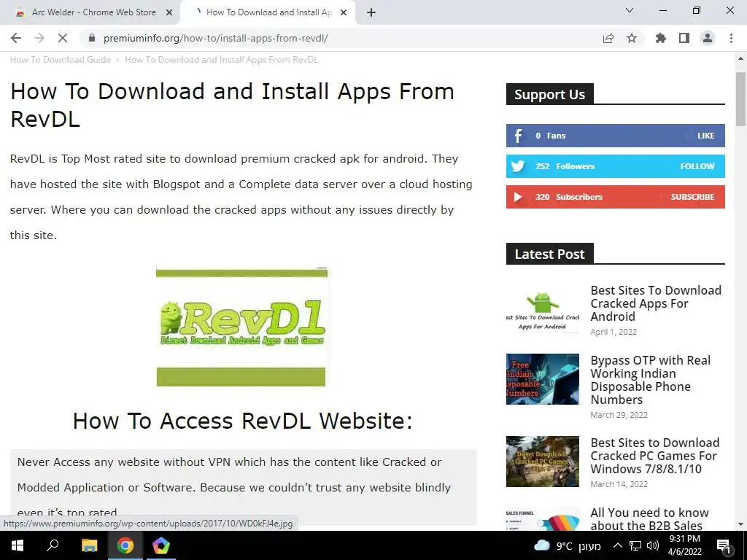Click the Facebook icon in Support Us
This screenshot has width=747, height=560.
(518, 136)
